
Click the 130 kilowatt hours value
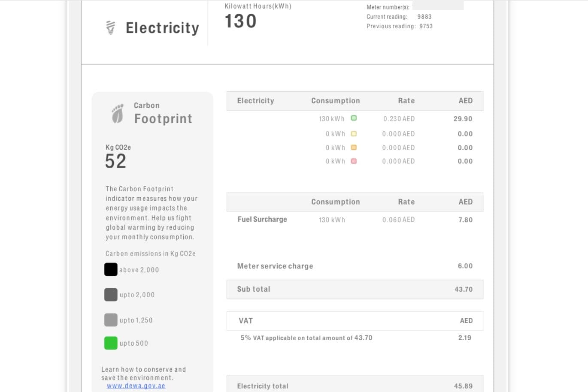[x=240, y=21]
